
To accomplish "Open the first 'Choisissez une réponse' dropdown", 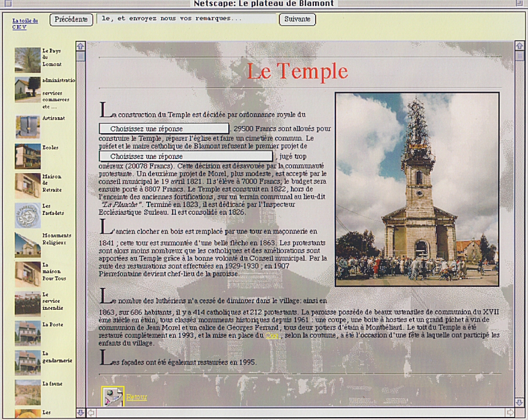I will click(x=164, y=128).
